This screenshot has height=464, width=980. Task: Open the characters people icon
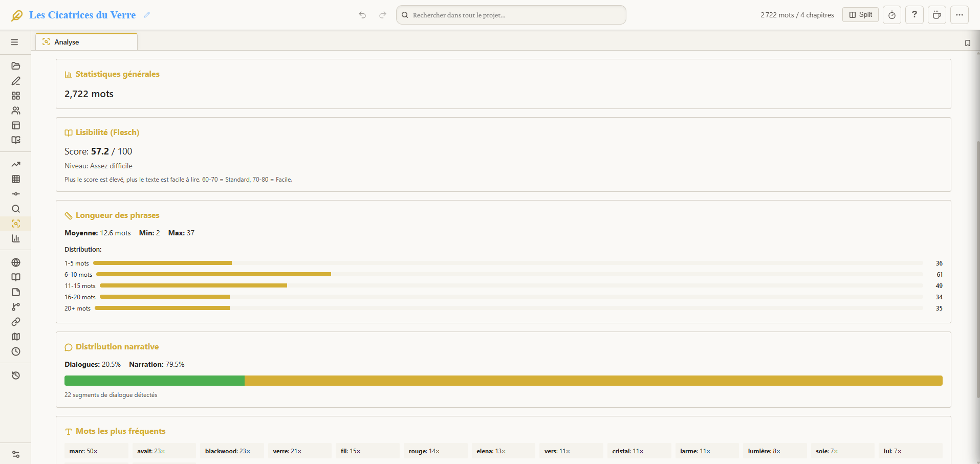point(16,111)
